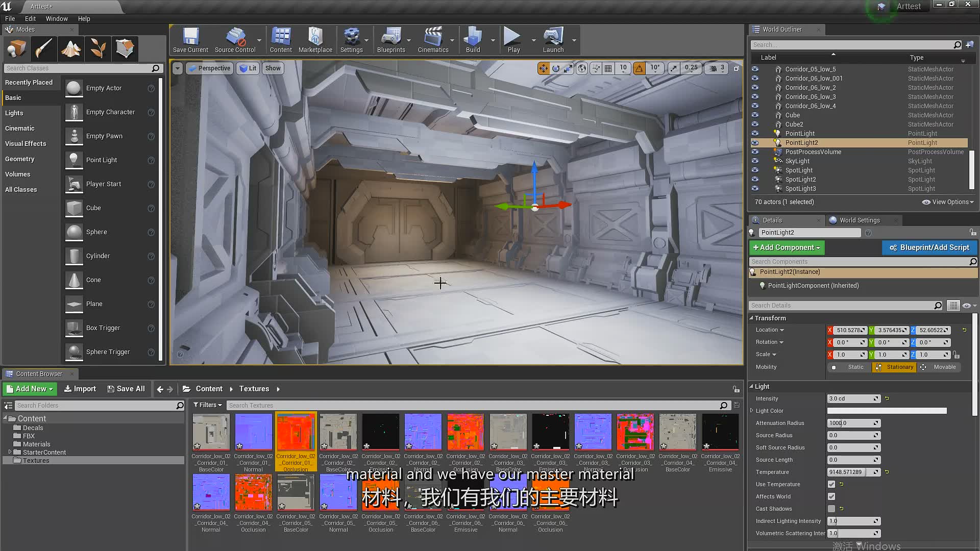Toggle surface snapping icon in viewport
Screen dimensions: 980x551
pos(596,68)
